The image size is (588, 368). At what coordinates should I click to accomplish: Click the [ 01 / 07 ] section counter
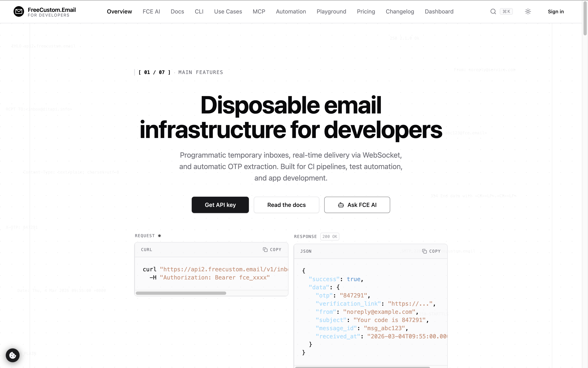click(x=155, y=72)
